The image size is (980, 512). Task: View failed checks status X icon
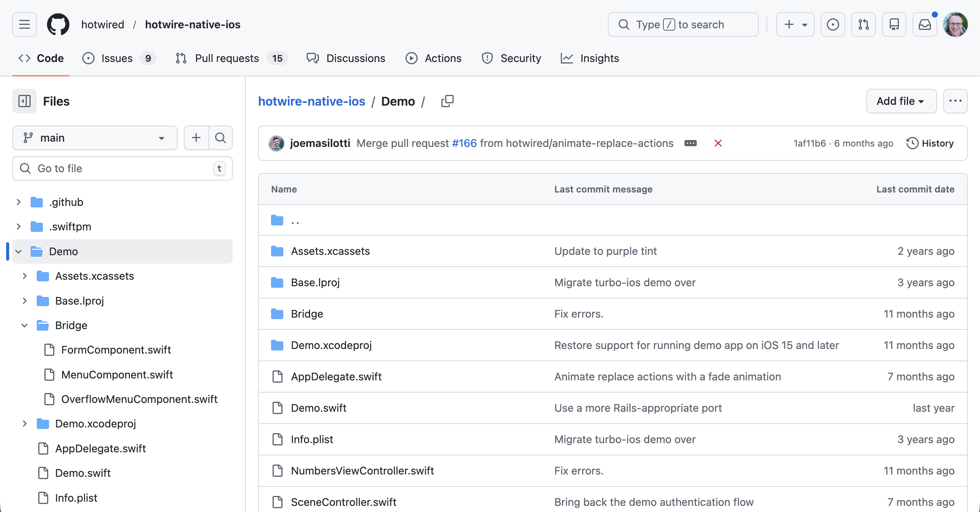click(x=718, y=143)
